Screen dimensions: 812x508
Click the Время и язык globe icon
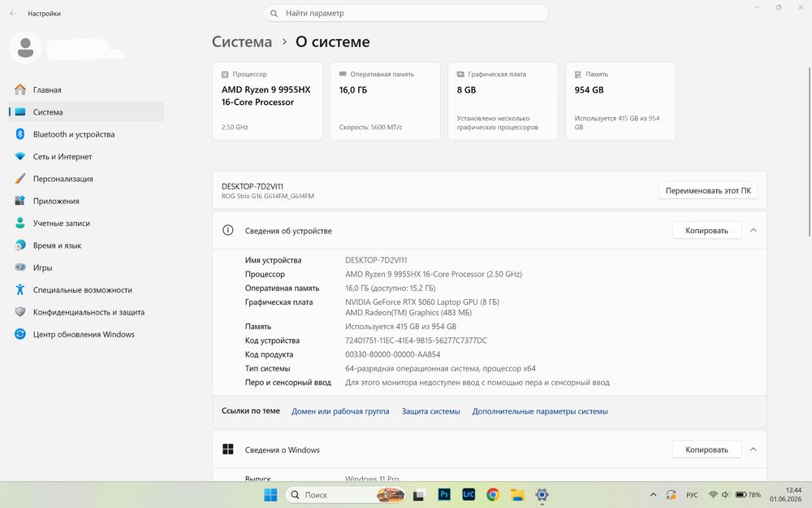click(x=20, y=245)
